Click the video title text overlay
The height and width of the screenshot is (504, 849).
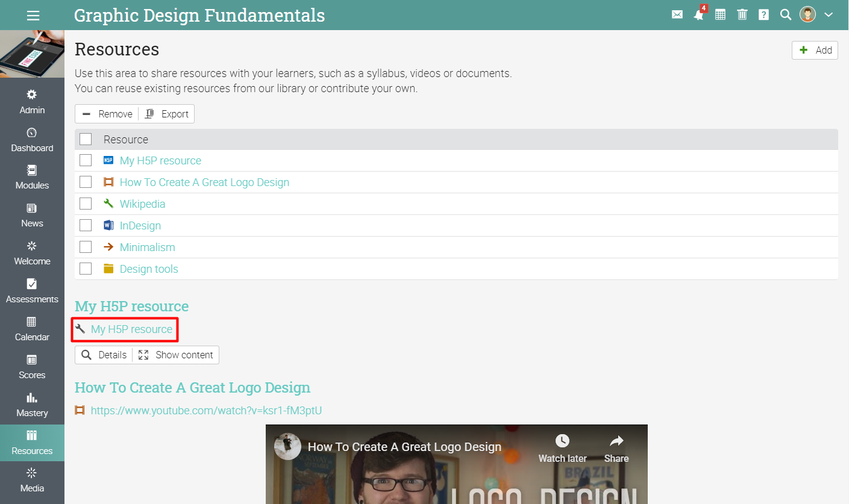[404, 447]
